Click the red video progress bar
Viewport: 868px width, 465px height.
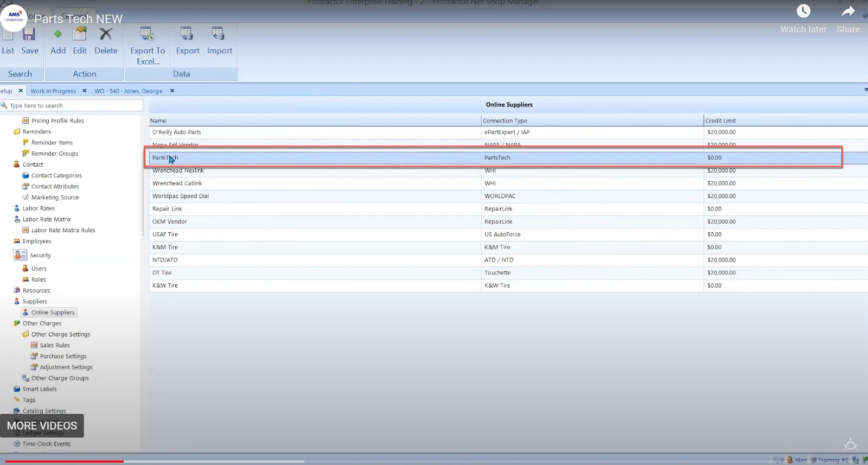point(64,462)
